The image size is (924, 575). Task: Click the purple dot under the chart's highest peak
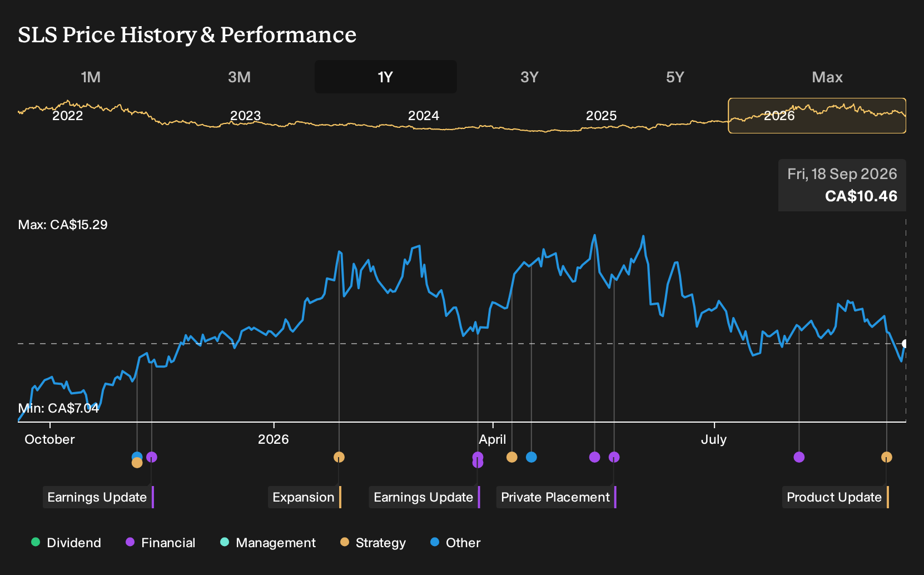(x=595, y=457)
